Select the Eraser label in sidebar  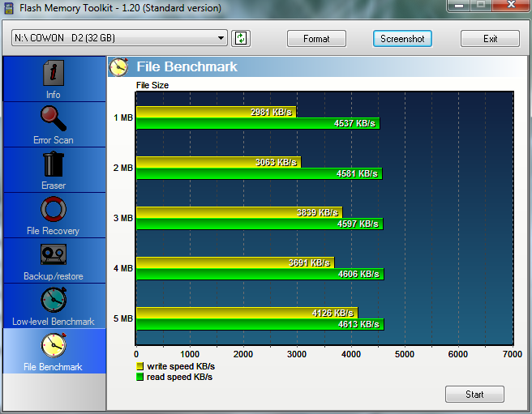pos(54,186)
